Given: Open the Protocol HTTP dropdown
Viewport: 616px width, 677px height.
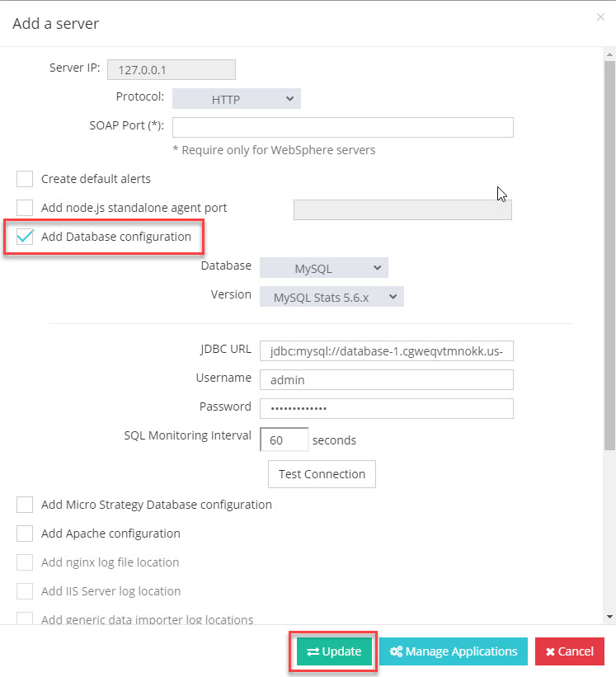Looking at the screenshot, I should (236, 99).
